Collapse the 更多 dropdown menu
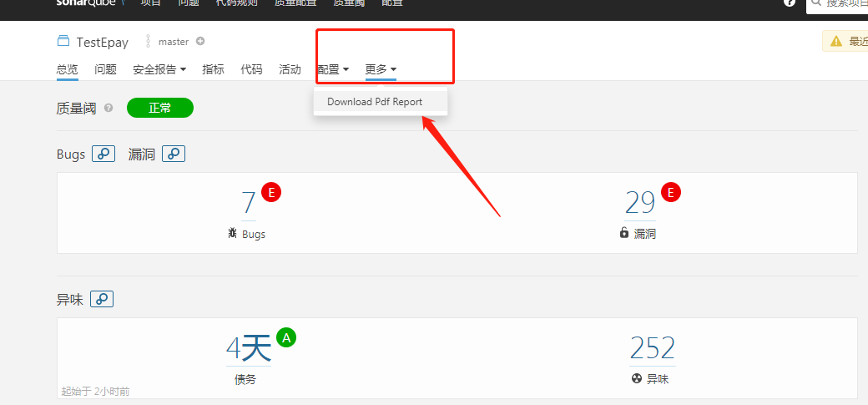868x405 pixels. click(x=381, y=69)
